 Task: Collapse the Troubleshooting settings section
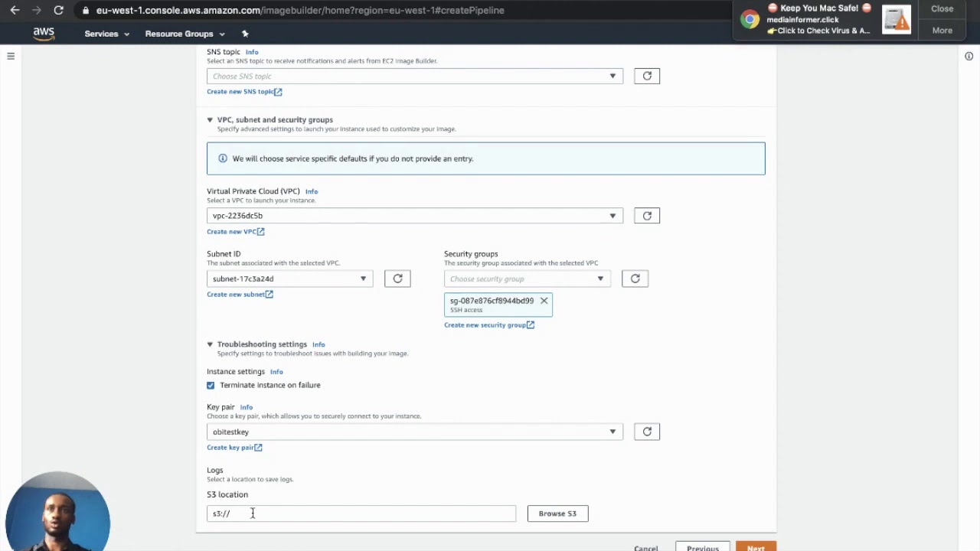tap(210, 344)
